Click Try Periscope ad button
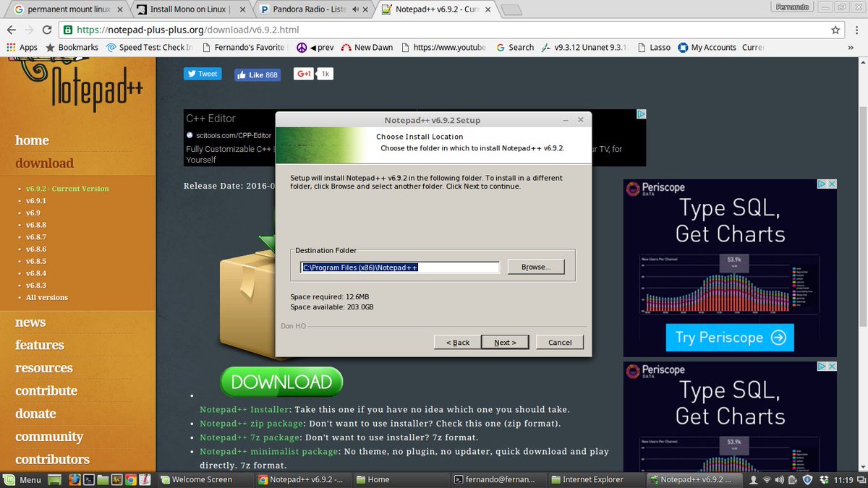 pos(730,338)
